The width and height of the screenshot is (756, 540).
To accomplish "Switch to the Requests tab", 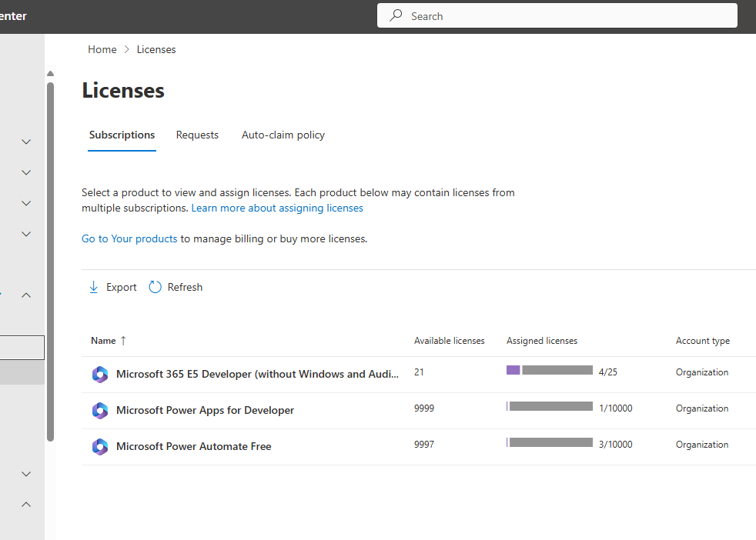I will tap(197, 135).
